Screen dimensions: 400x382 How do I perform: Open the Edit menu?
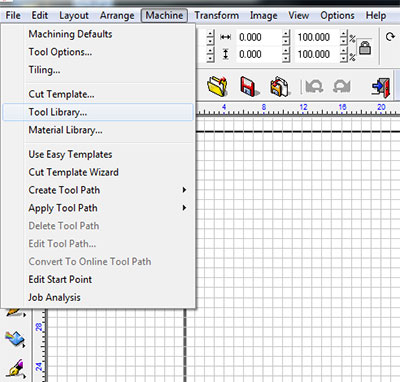[40, 15]
